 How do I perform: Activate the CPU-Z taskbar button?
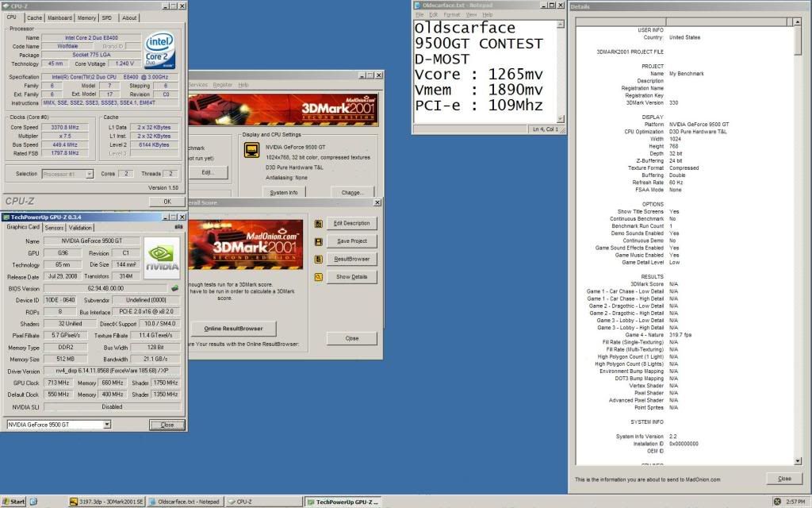click(263, 502)
